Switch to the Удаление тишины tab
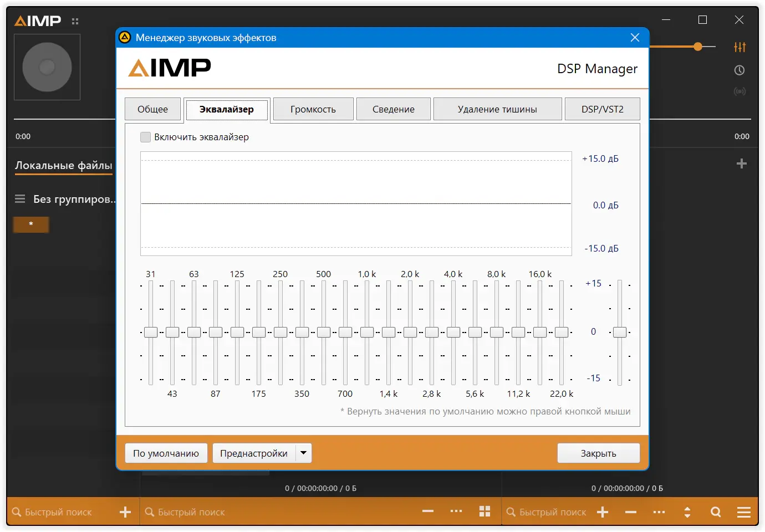Image resolution: width=765 pixels, height=532 pixels. 497,109
